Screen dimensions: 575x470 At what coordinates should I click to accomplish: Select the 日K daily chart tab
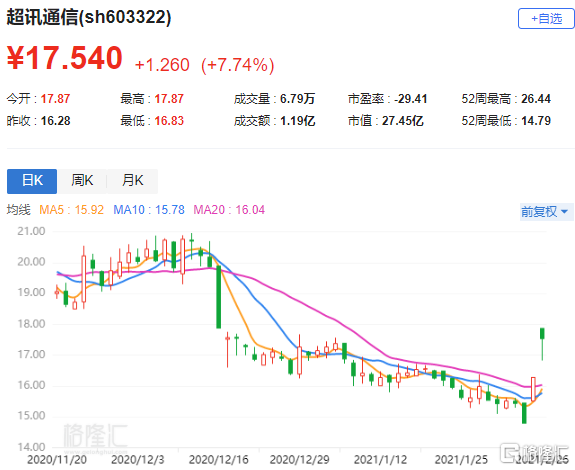click(x=32, y=181)
